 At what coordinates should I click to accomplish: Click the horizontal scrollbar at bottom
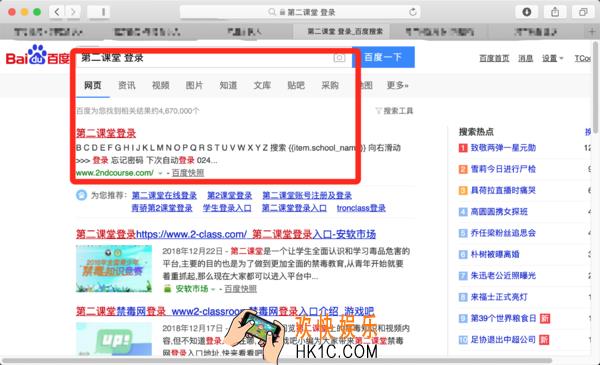coord(277,360)
